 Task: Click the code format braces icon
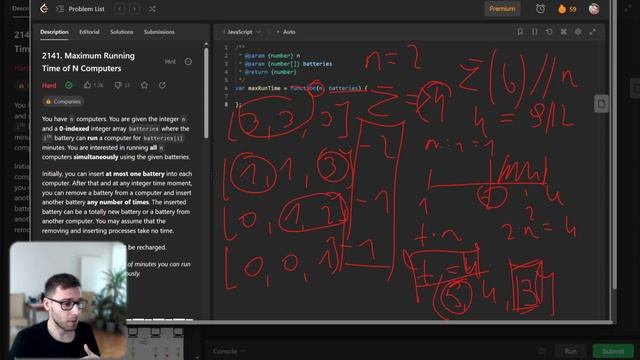pos(535,32)
